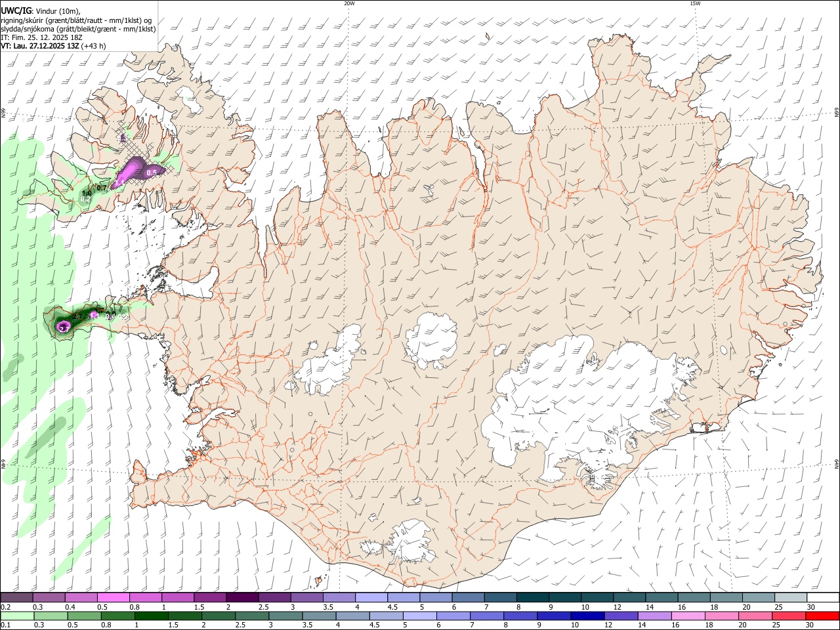840x630 pixels.
Task: Click the rain legend swatch between 14 and 16
Action: point(654,616)
